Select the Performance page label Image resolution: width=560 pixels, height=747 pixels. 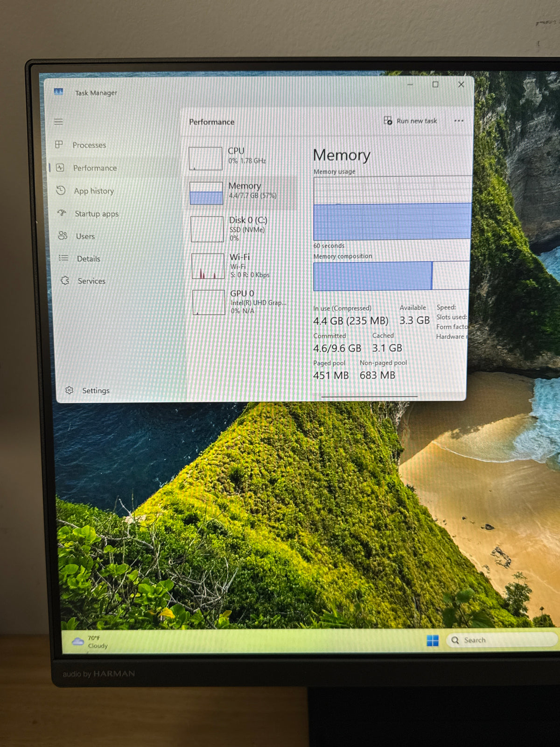[95, 168]
